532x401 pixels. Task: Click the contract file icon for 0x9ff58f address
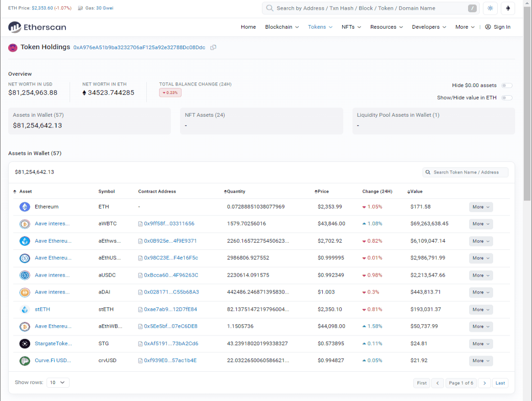pyautogui.click(x=140, y=224)
